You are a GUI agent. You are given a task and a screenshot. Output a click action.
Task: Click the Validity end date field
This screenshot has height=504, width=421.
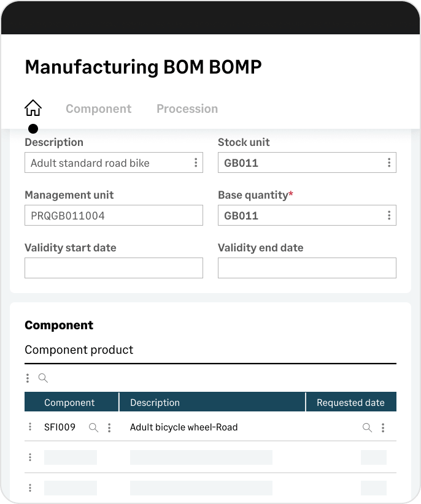pos(307,268)
